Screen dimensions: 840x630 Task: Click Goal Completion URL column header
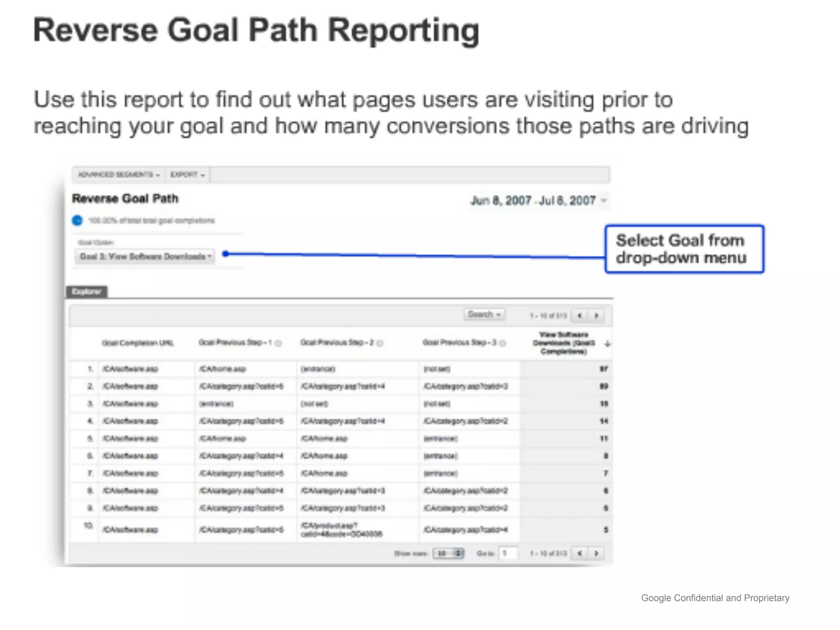pyautogui.click(x=138, y=343)
